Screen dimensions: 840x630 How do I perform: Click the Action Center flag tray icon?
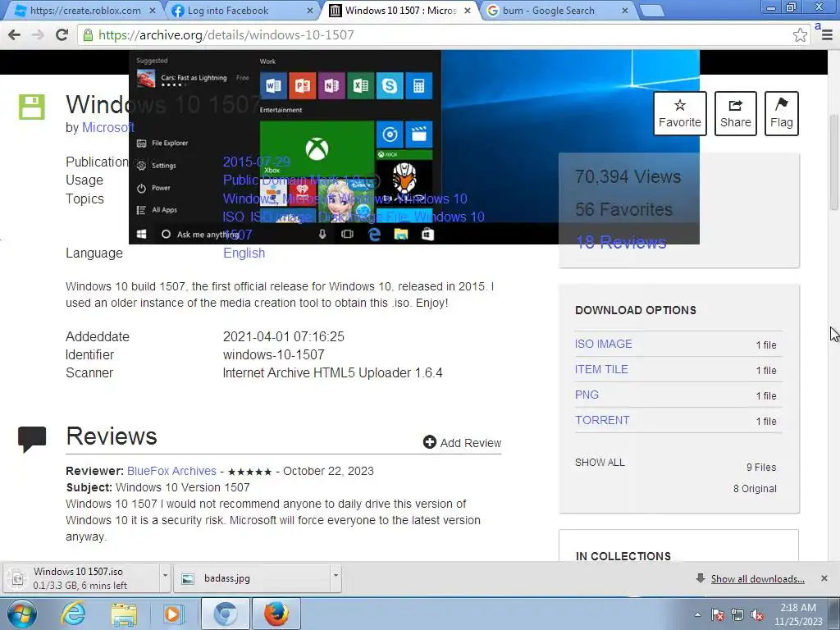pos(718,615)
